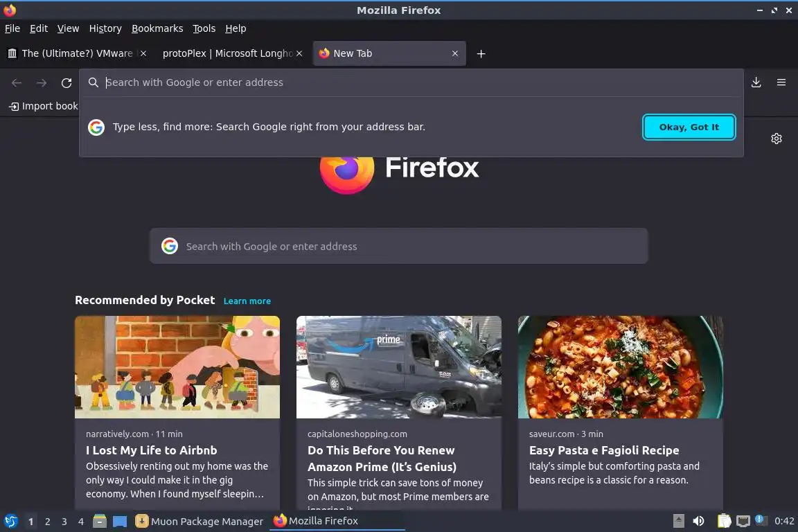The image size is (798, 532).
Task: Focus the address bar search field
Action: (x=411, y=82)
